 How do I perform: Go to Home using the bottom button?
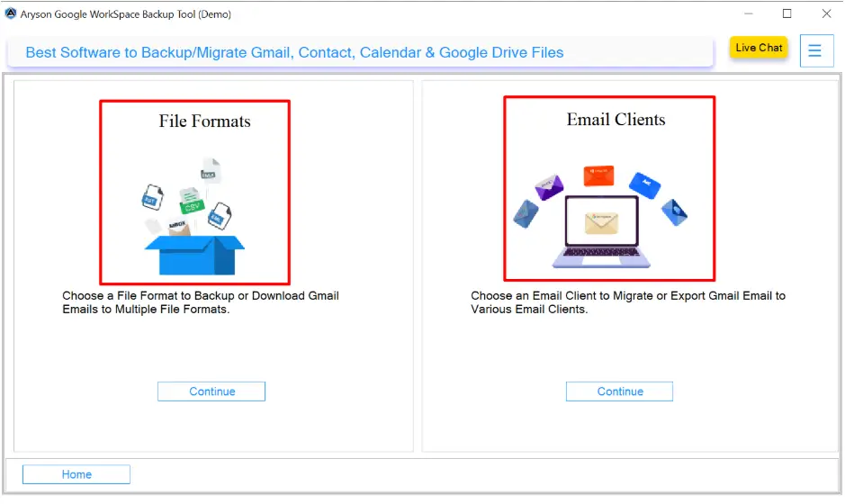(76, 474)
